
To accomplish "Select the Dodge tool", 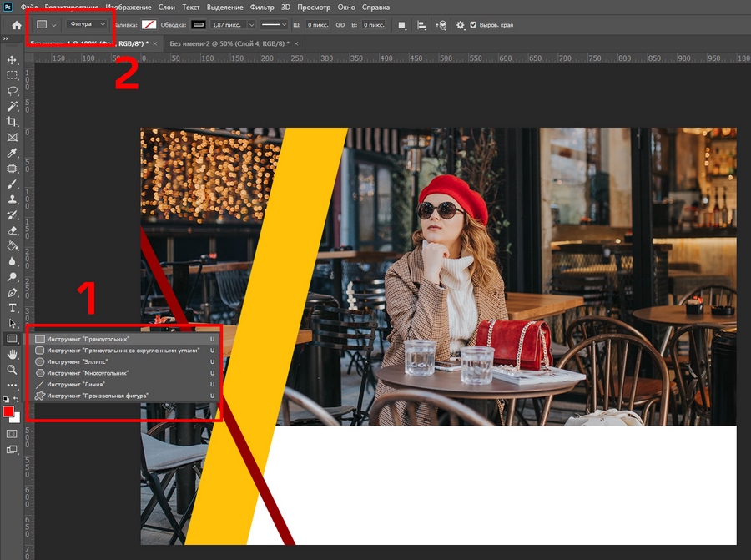I will (12, 277).
